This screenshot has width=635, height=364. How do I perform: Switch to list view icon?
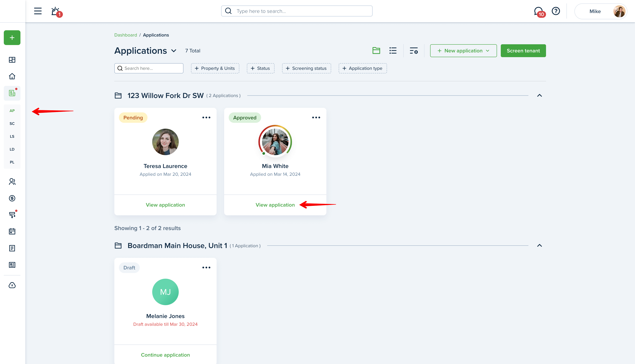click(x=393, y=51)
